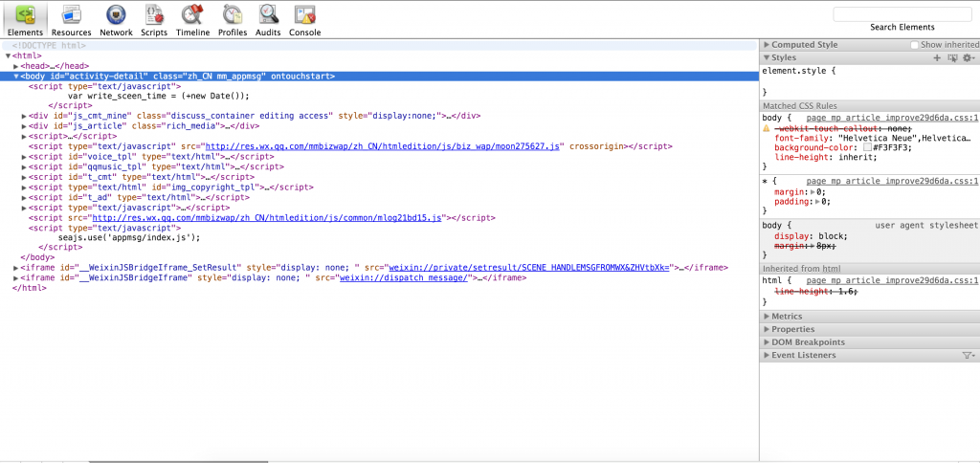Open the html rule's css source link
This screenshot has width=980, height=463.
892,280
